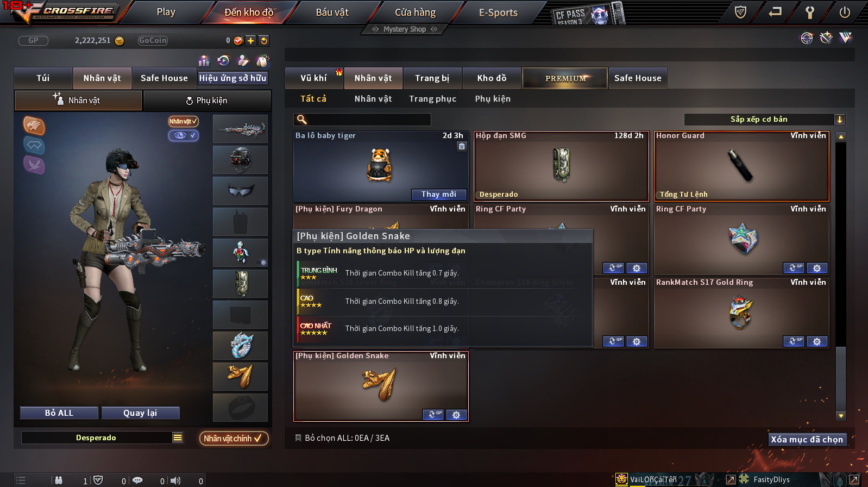
Task: Toggle the eye visibility checkbox
Action: click(x=184, y=135)
